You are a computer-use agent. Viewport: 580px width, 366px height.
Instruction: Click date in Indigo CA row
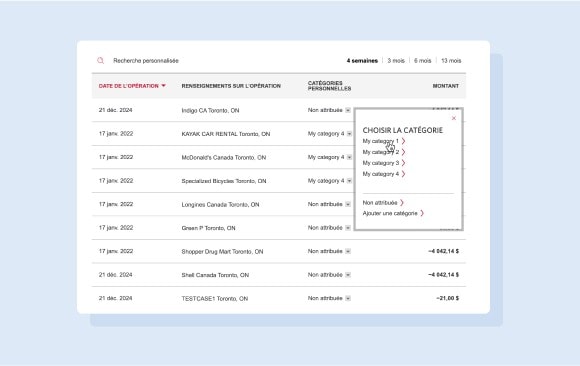115,110
